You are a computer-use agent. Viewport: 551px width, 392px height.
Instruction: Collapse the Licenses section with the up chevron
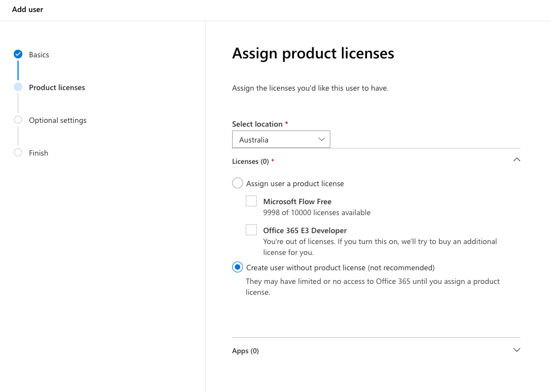click(x=517, y=160)
